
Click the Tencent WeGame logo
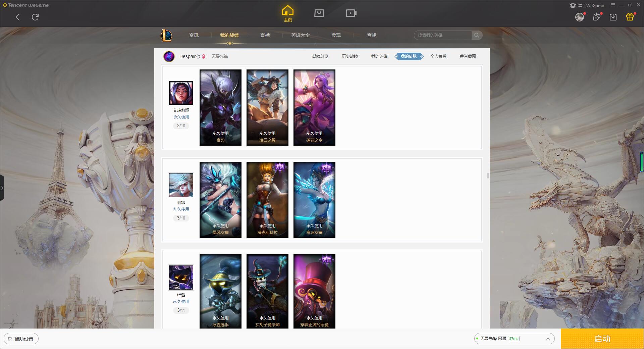pyautogui.click(x=26, y=5)
